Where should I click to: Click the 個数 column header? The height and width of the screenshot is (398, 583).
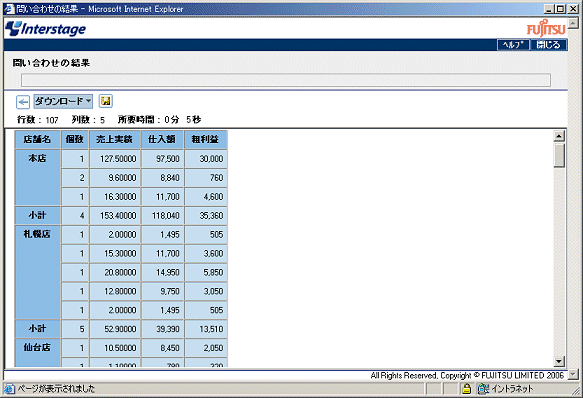pos(75,139)
